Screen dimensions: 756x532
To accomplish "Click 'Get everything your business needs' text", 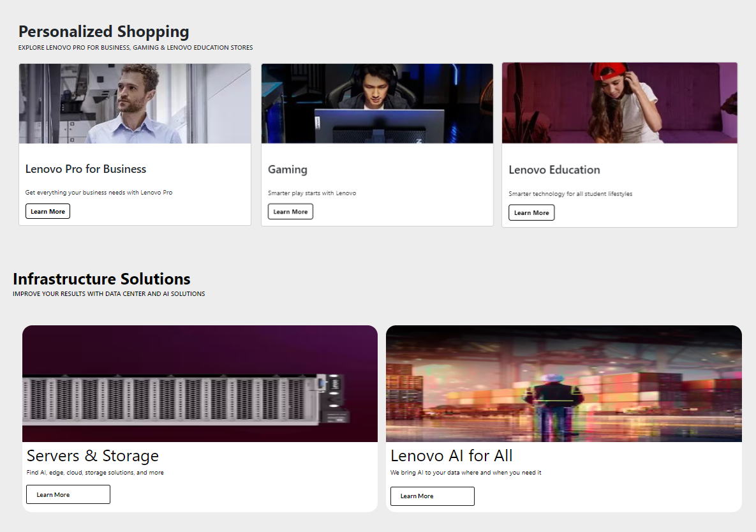I will [x=99, y=192].
